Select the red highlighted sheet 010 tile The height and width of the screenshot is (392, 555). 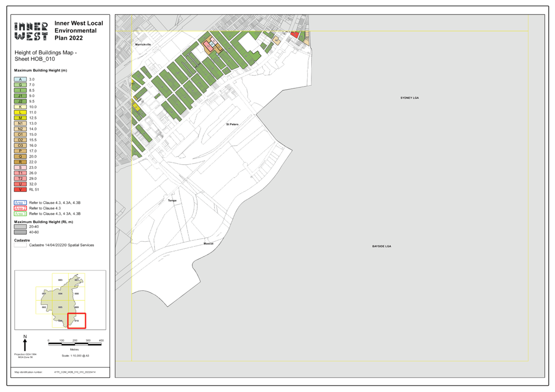[x=77, y=321]
